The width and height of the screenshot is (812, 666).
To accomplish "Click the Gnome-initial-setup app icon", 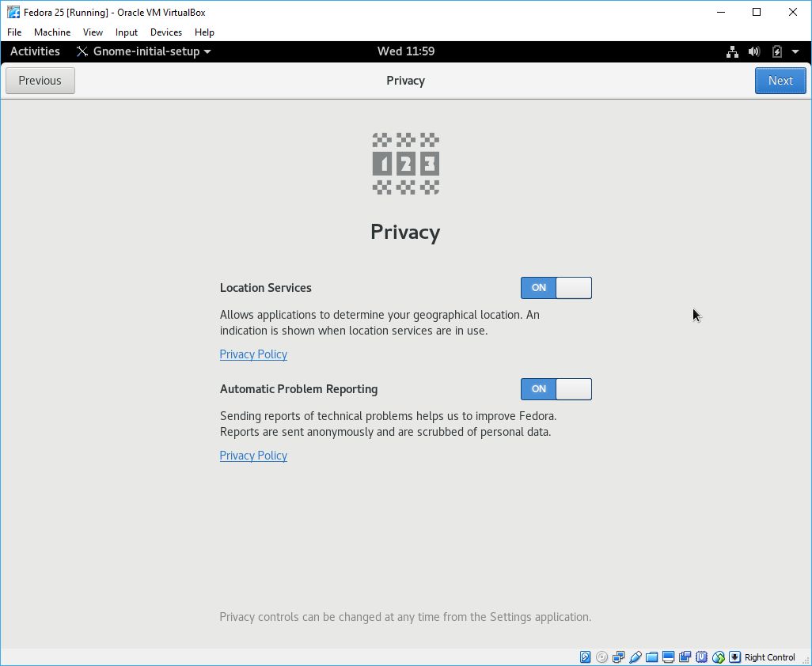I will pyautogui.click(x=82, y=51).
